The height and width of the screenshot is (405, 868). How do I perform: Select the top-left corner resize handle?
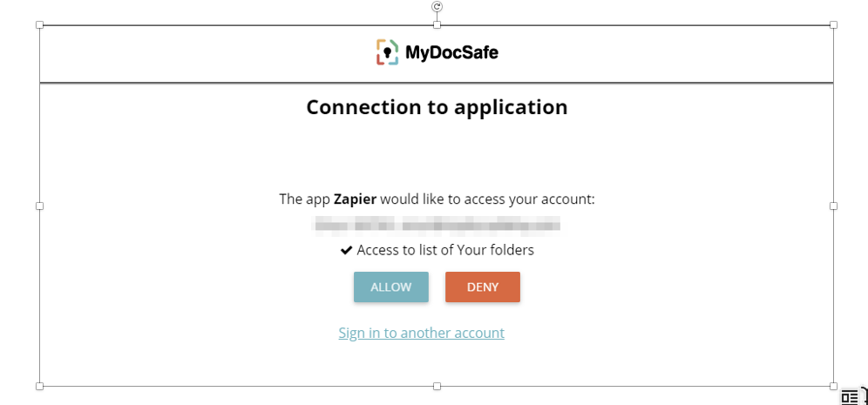tap(39, 25)
